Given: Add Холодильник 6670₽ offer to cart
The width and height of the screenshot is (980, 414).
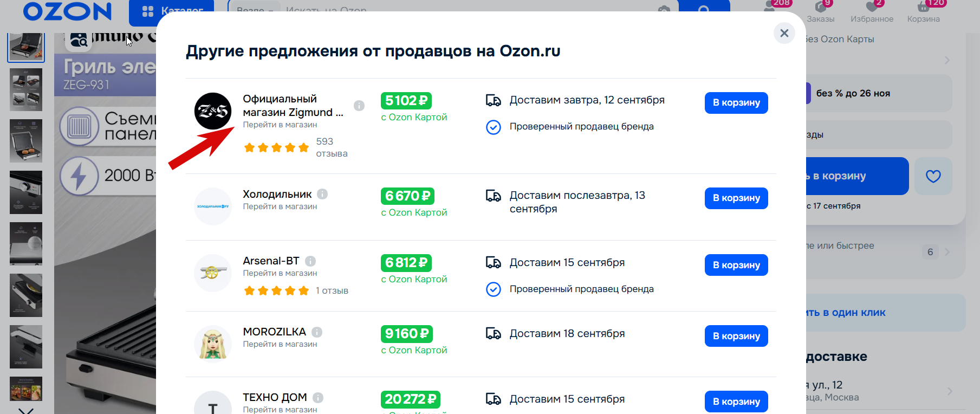Looking at the screenshot, I should [x=736, y=198].
